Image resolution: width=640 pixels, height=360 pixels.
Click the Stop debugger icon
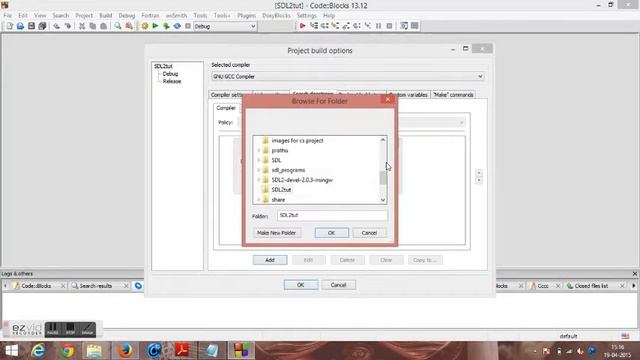tap(389, 26)
